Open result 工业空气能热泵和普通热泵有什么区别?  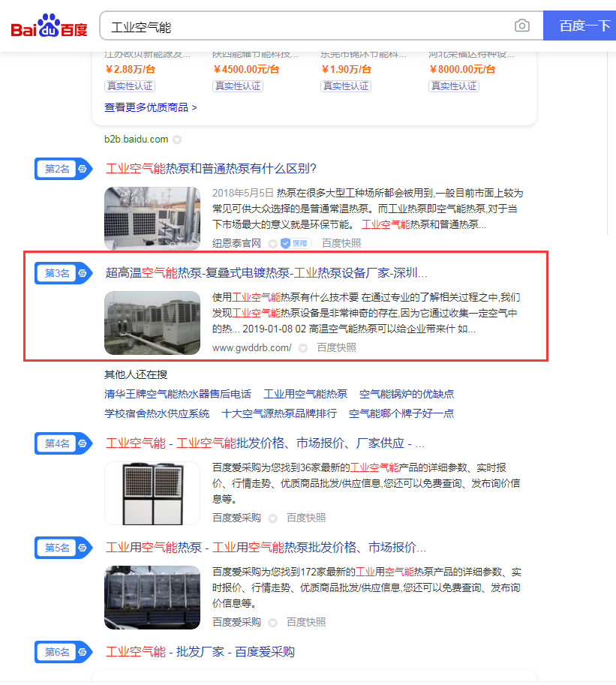(x=211, y=169)
